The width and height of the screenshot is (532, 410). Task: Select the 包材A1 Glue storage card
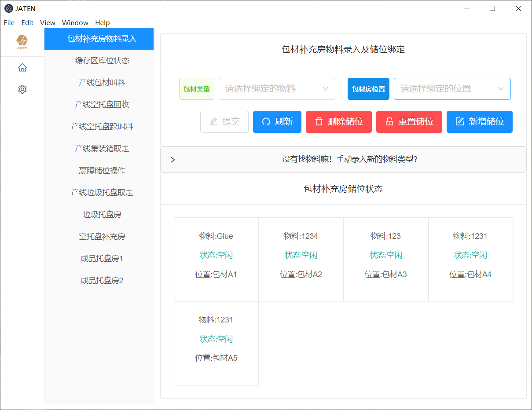tap(216, 260)
